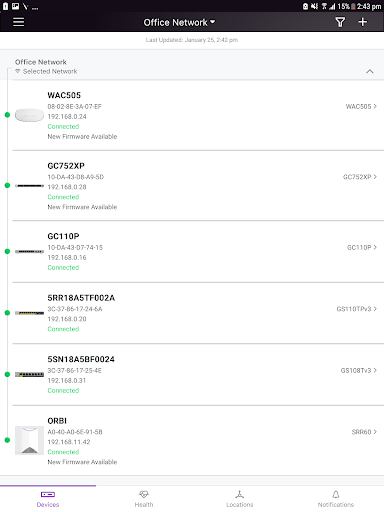Tap the GC752XP switch image

click(x=29, y=186)
